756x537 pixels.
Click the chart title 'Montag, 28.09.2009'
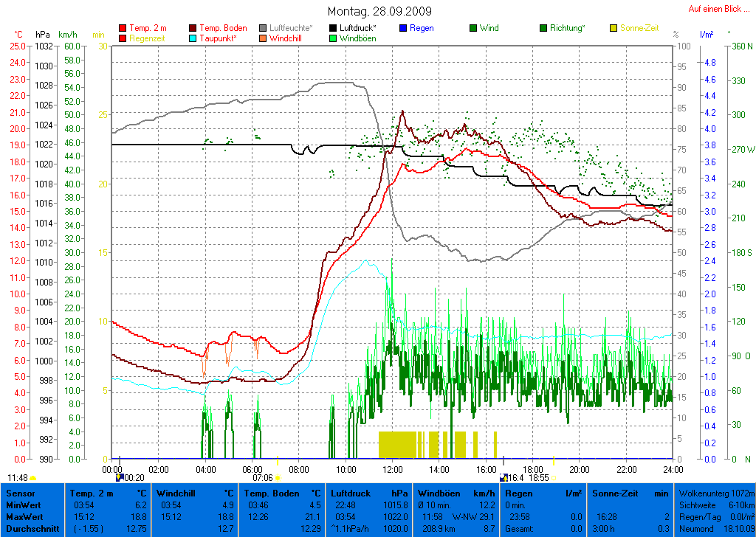tap(380, 12)
